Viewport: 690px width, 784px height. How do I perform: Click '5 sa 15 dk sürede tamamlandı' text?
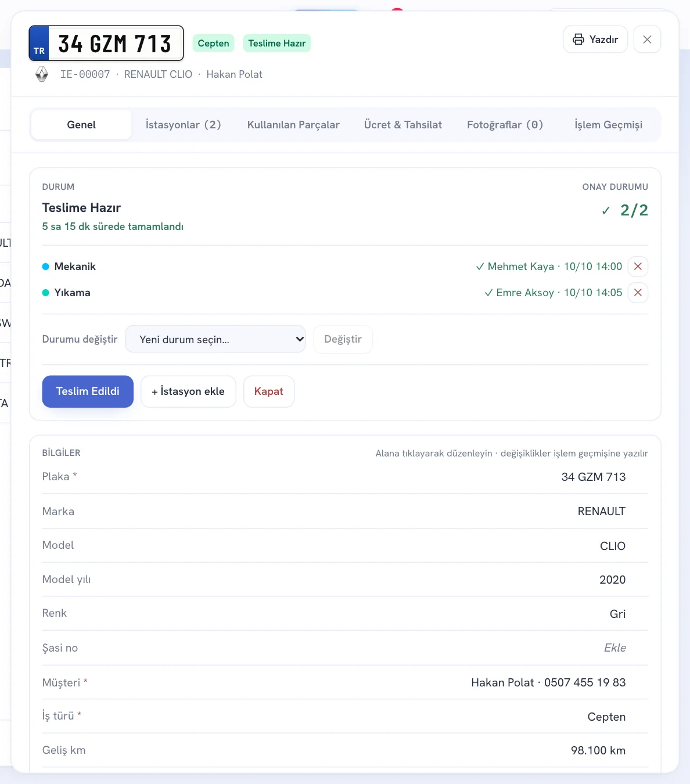coord(113,226)
